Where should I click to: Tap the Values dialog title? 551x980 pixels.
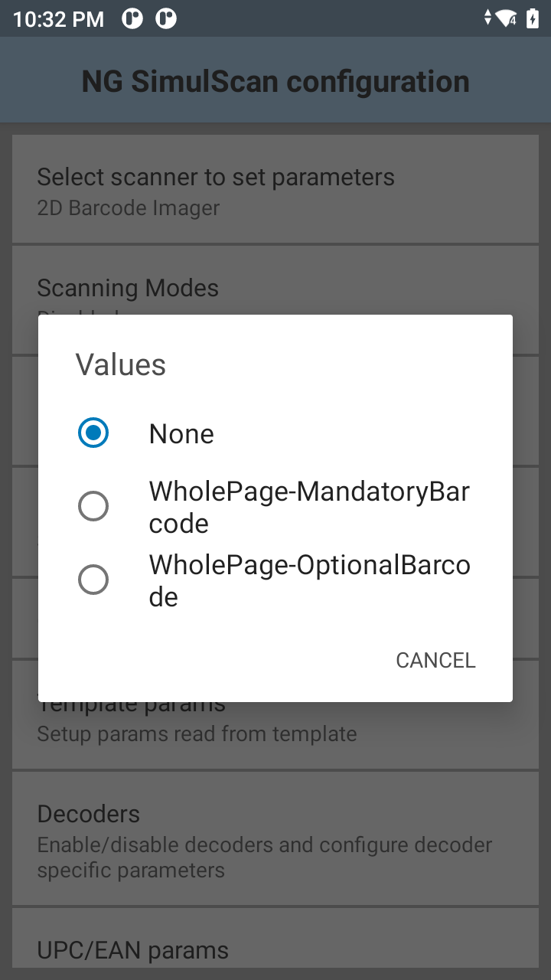click(121, 365)
